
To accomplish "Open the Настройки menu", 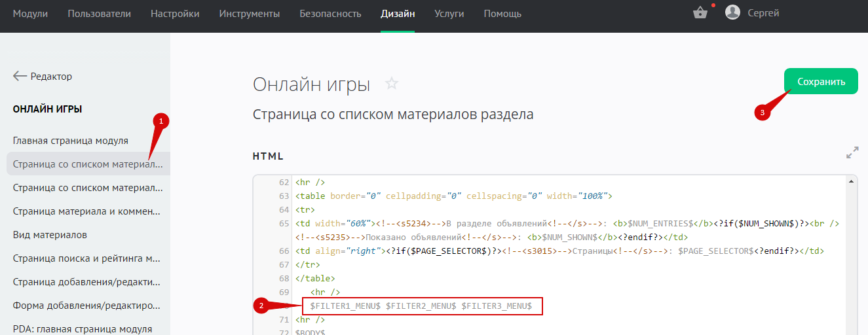I will pyautogui.click(x=175, y=14).
